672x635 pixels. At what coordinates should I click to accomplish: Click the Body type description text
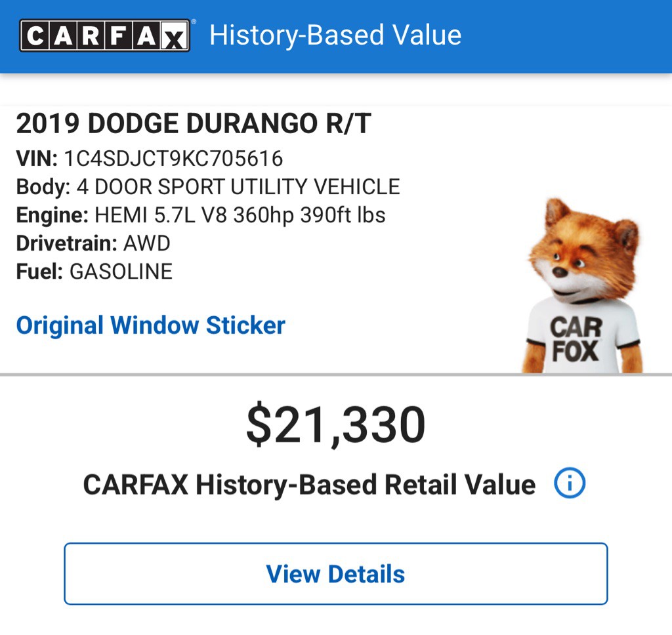[x=207, y=186]
